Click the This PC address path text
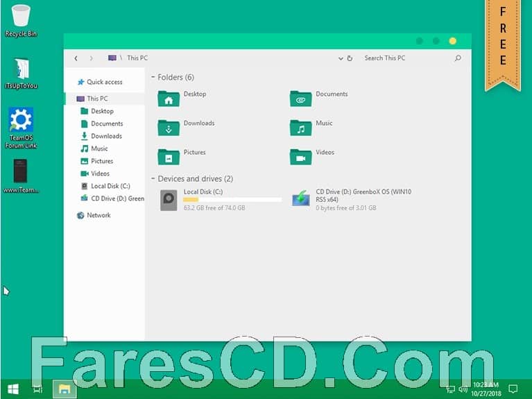This screenshot has width=532, height=399. click(137, 58)
